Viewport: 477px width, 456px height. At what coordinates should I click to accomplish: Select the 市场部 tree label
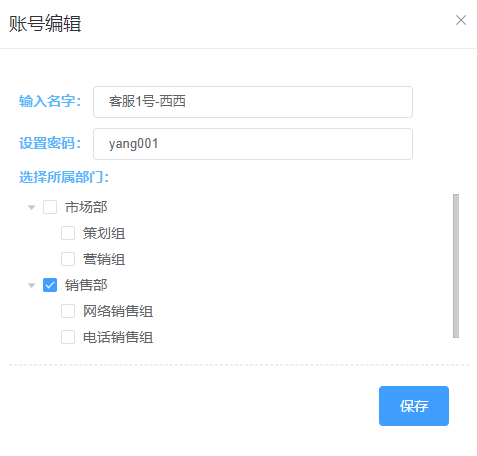[x=86, y=207]
